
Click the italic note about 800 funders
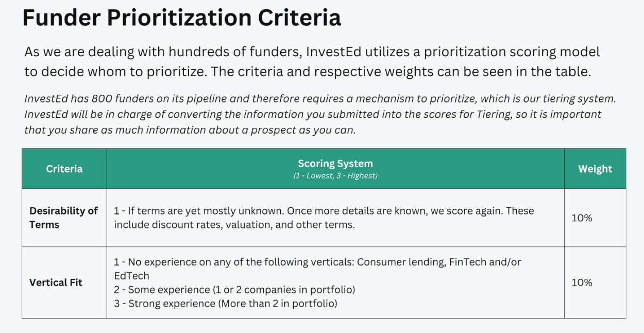tap(320, 98)
